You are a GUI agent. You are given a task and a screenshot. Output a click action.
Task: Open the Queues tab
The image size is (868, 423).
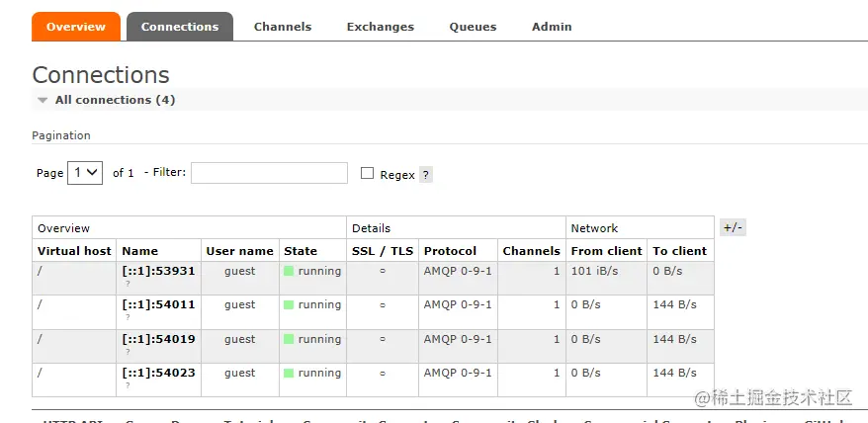[x=473, y=27]
